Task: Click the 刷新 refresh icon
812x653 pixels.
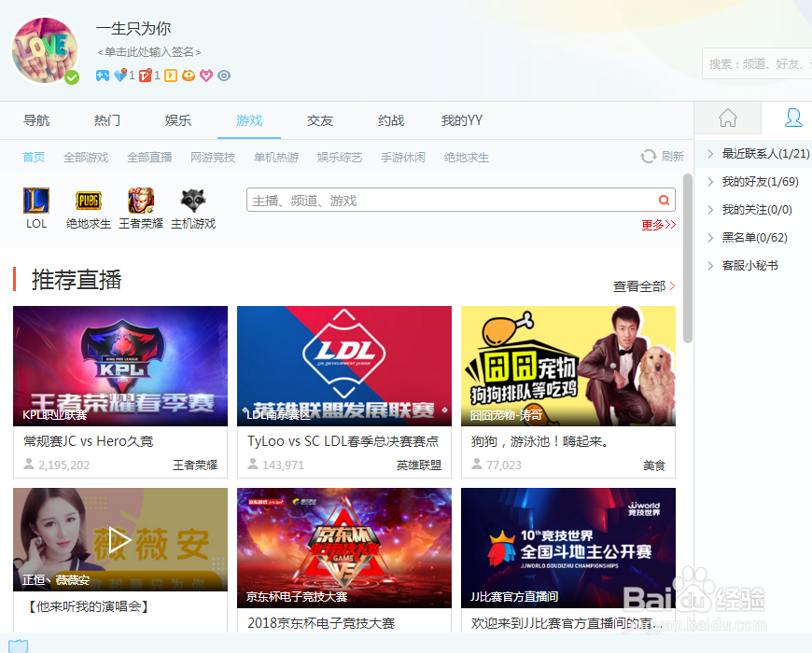Action: coord(649,157)
